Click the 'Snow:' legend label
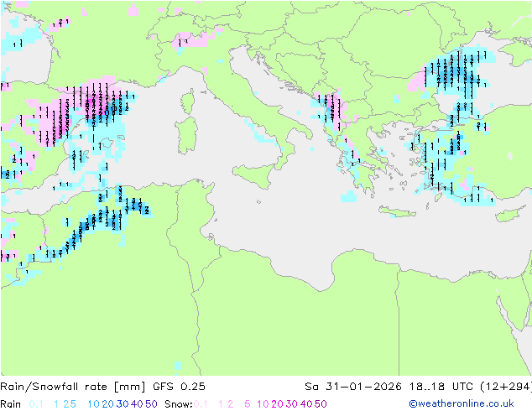 (x=179, y=404)
